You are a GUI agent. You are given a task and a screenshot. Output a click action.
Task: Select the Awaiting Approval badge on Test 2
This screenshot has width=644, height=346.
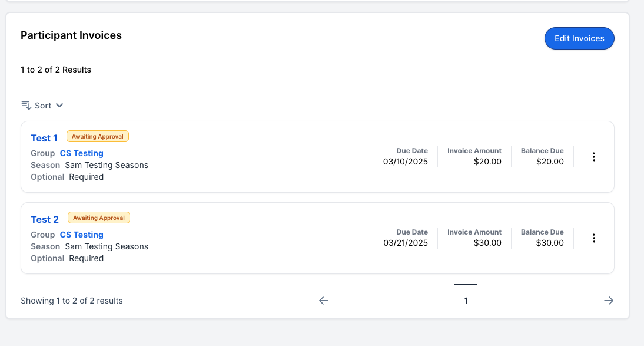(98, 218)
